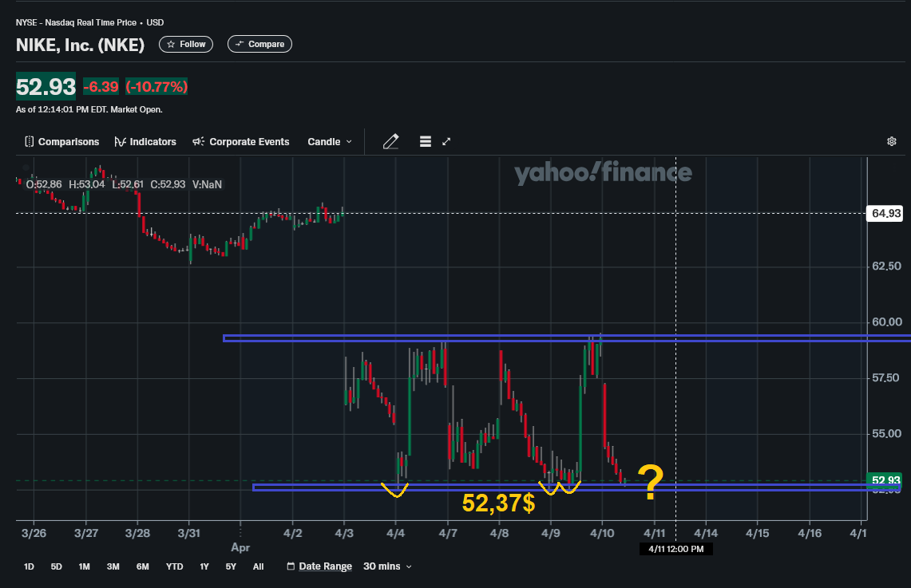Open chart settings gear icon
Viewport: 911px width, 588px height.
tap(892, 142)
